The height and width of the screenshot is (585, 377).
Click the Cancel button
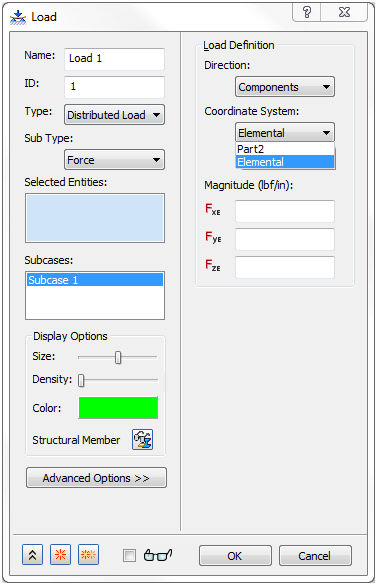coord(315,556)
